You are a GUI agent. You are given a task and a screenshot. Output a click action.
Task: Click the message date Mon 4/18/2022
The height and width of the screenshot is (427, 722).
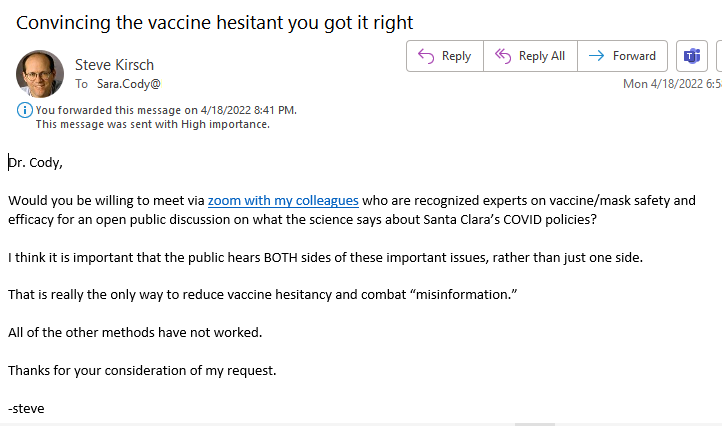(x=672, y=84)
